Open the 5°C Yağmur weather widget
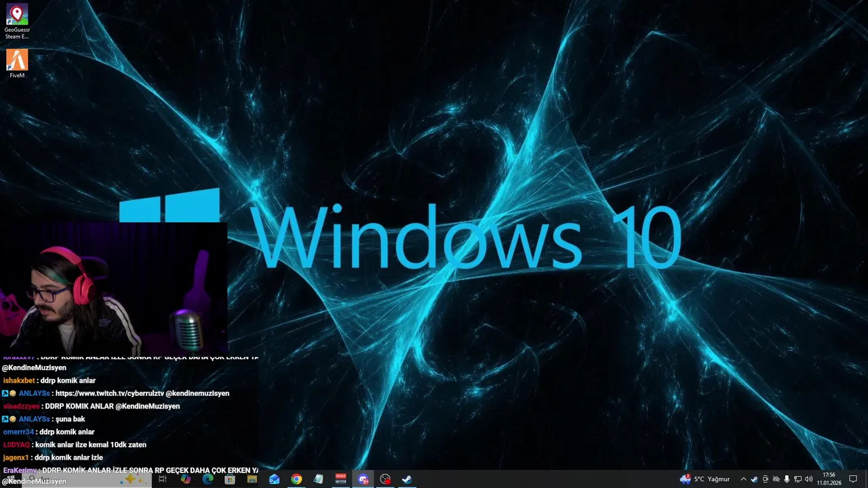Image resolution: width=868 pixels, height=488 pixels. click(x=705, y=479)
